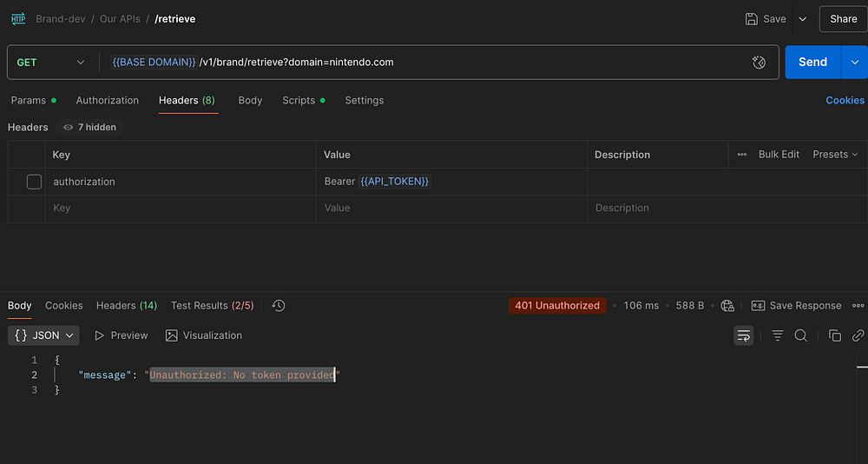
Task: Open the GET method dropdown
Action: 51,63
